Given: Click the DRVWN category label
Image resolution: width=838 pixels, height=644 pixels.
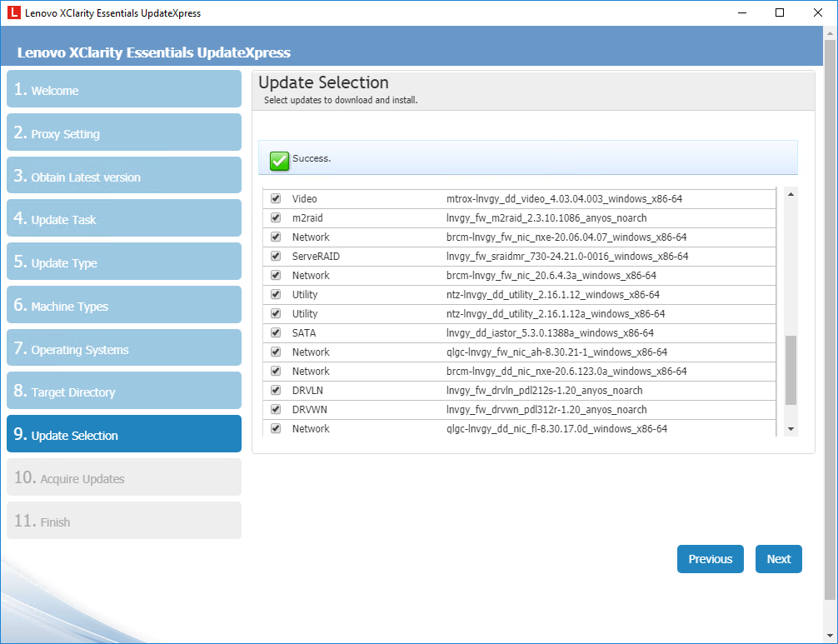Looking at the screenshot, I should (x=309, y=410).
